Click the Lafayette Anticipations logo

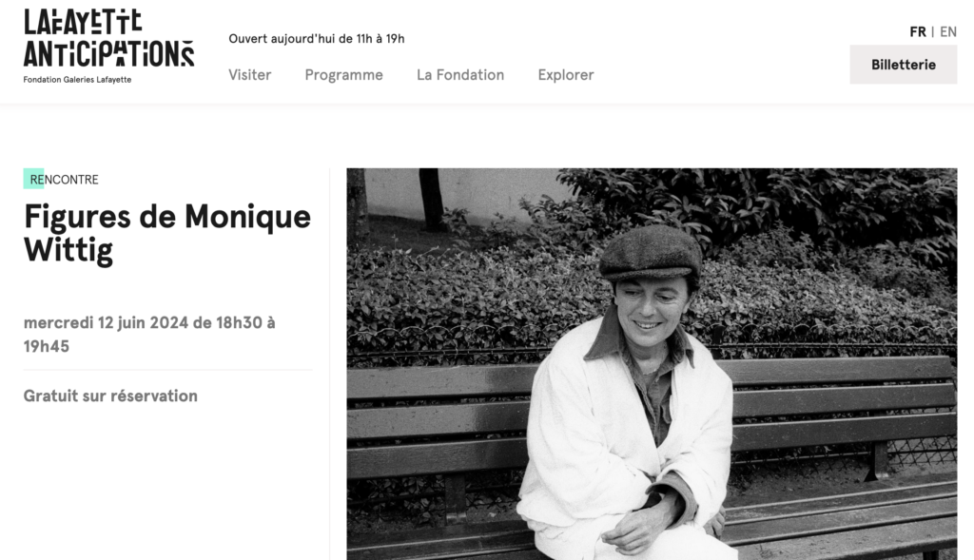[x=108, y=38]
